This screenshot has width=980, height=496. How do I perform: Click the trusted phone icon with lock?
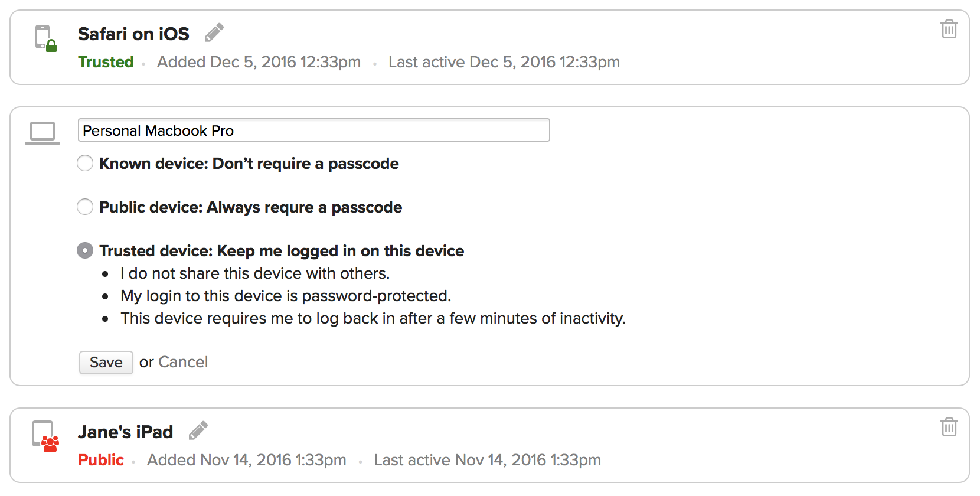point(45,38)
